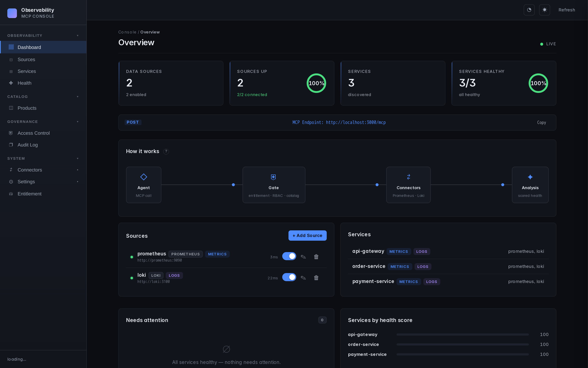Screen dimensions: 588x368
Task: Click the Health plus icon
Action: 11,83
